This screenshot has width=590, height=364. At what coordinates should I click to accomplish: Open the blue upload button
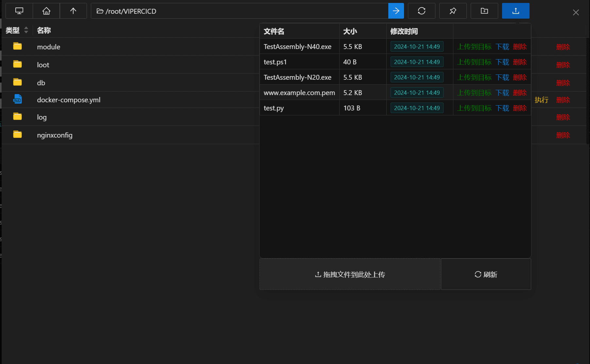click(x=515, y=11)
